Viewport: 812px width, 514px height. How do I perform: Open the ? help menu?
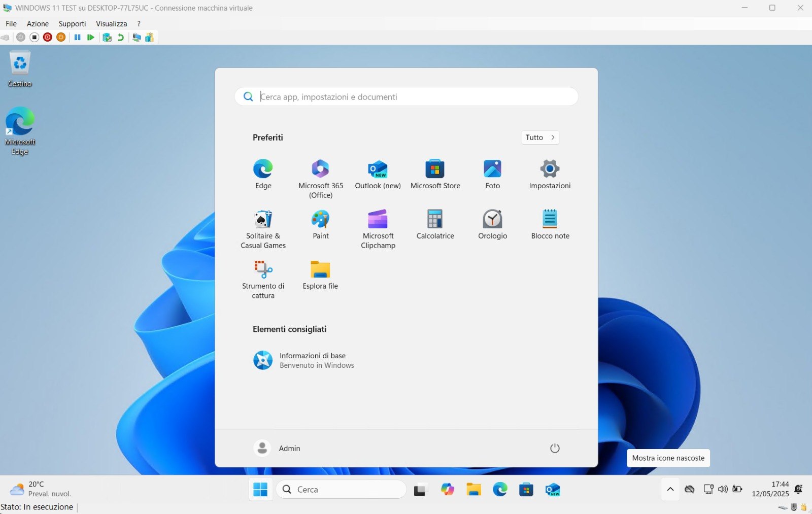(139, 23)
